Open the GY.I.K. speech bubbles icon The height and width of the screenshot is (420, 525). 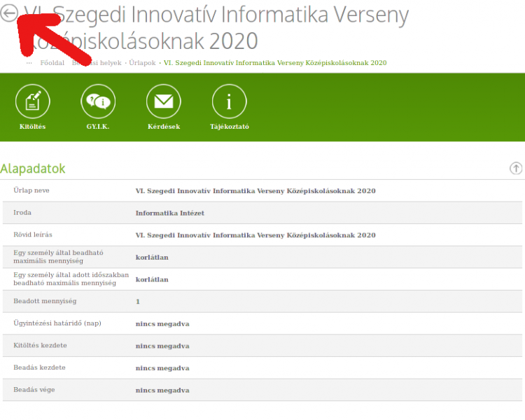coord(98,102)
